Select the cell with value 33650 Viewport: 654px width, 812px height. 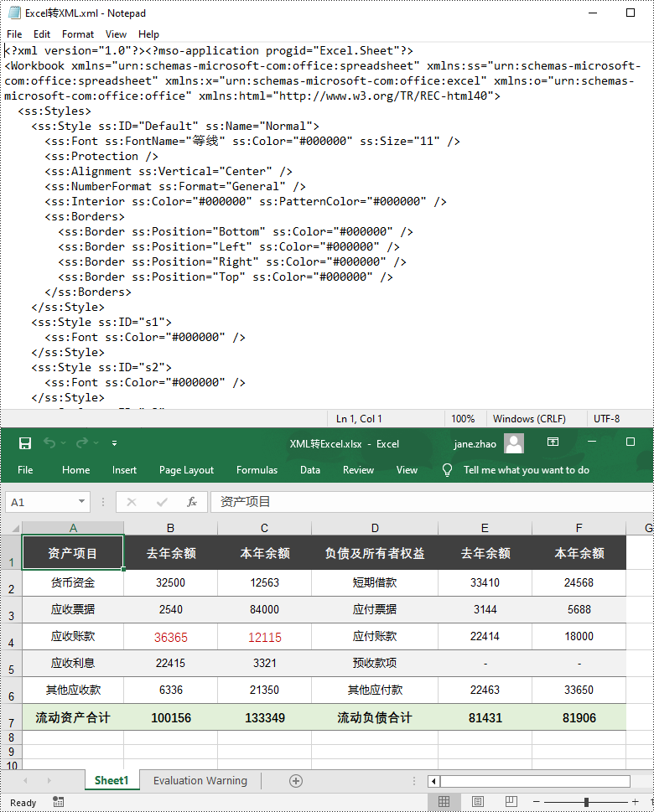click(579, 690)
